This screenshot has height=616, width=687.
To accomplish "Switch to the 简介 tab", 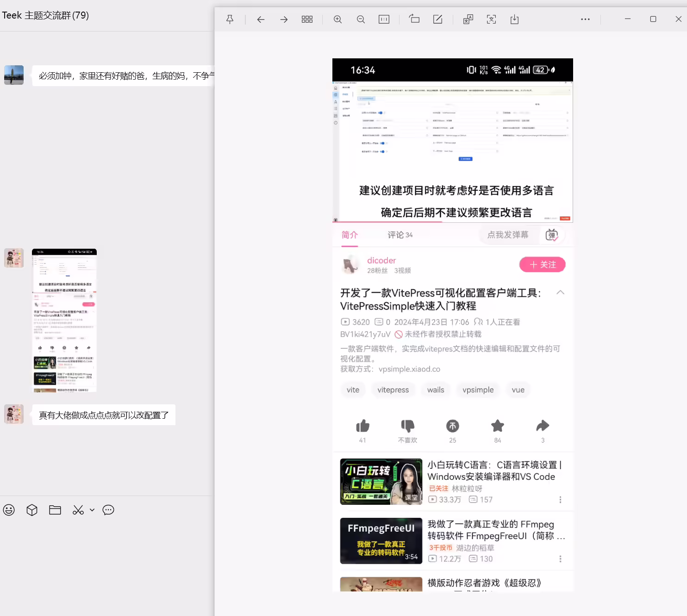I will click(x=350, y=235).
